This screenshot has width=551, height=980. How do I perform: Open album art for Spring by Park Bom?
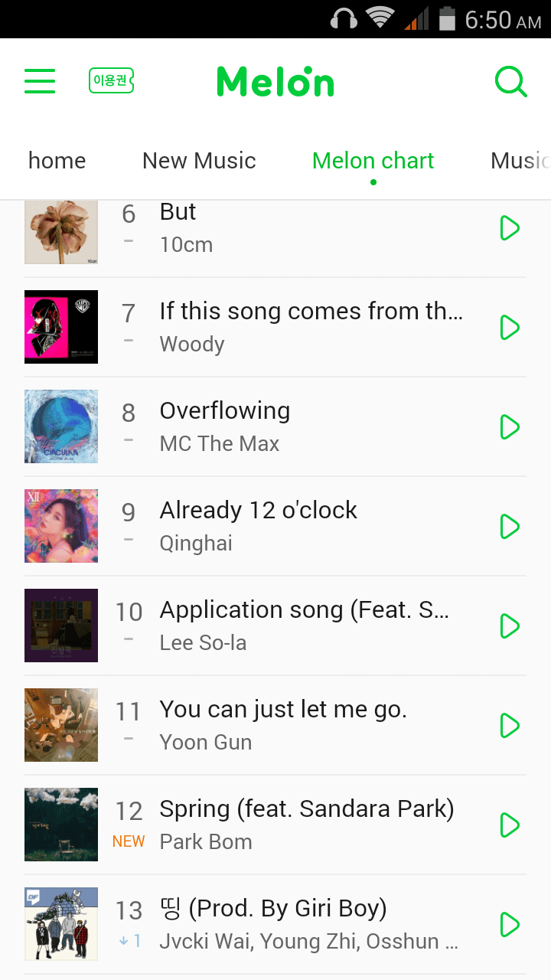click(x=61, y=825)
